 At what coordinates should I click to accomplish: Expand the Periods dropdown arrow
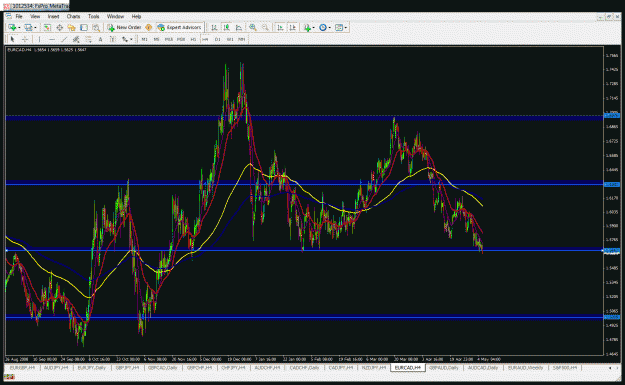coord(330,28)
